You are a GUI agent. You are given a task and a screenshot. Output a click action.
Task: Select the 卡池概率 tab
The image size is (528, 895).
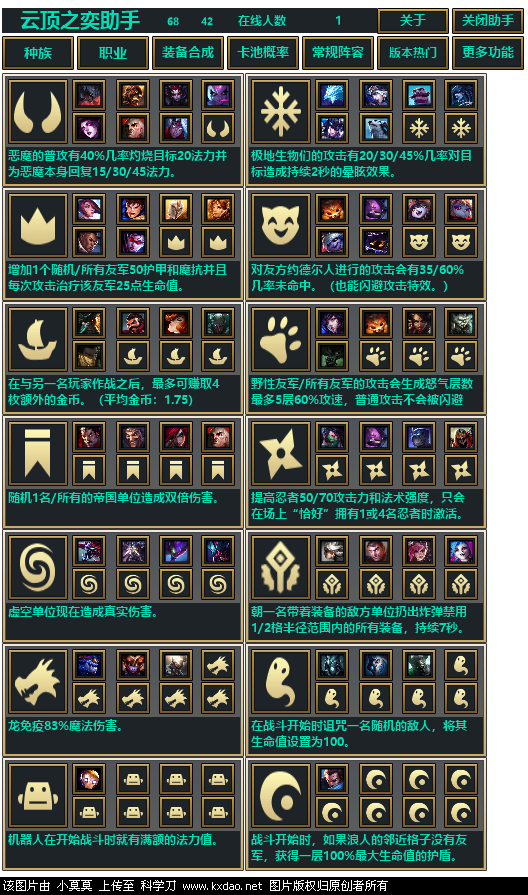[263, 53]
